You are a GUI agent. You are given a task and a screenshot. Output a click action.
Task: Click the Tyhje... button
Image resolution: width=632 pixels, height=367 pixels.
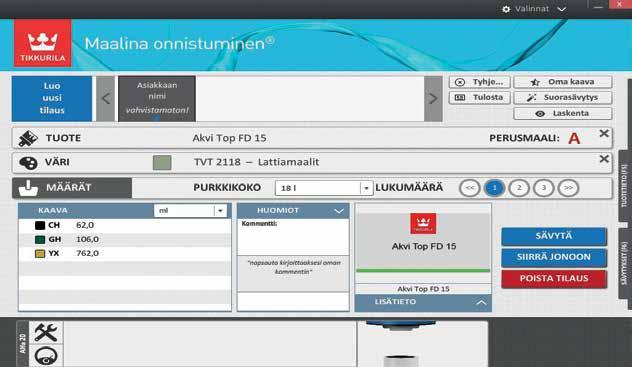(x=480, y=82)
